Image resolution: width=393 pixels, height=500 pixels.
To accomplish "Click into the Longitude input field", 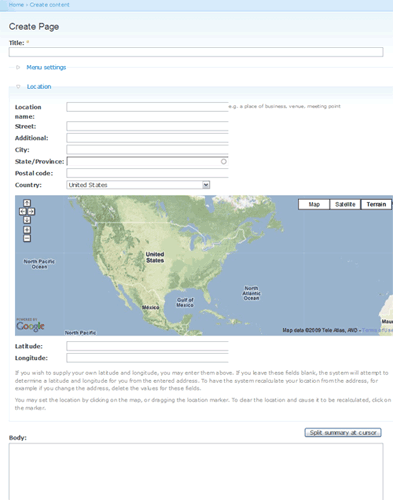I will tap(147, 358).
